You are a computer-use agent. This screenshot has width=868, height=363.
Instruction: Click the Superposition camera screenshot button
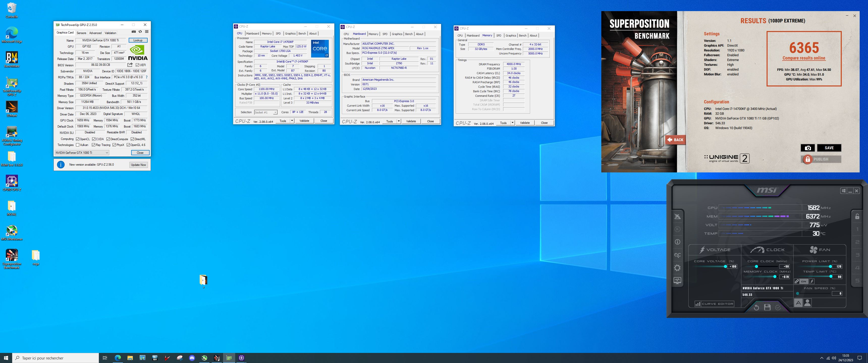click(x=808, y=148)
